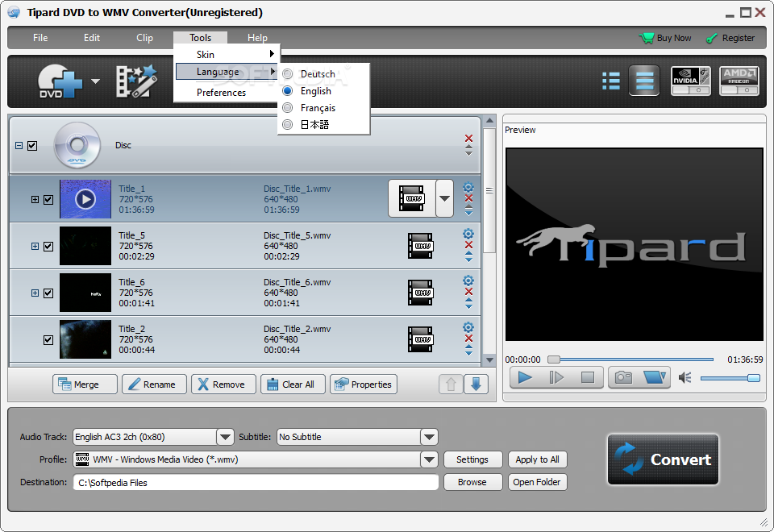
Task: Open the Title_1 output format dropdown
Action: tap(444, 198)
